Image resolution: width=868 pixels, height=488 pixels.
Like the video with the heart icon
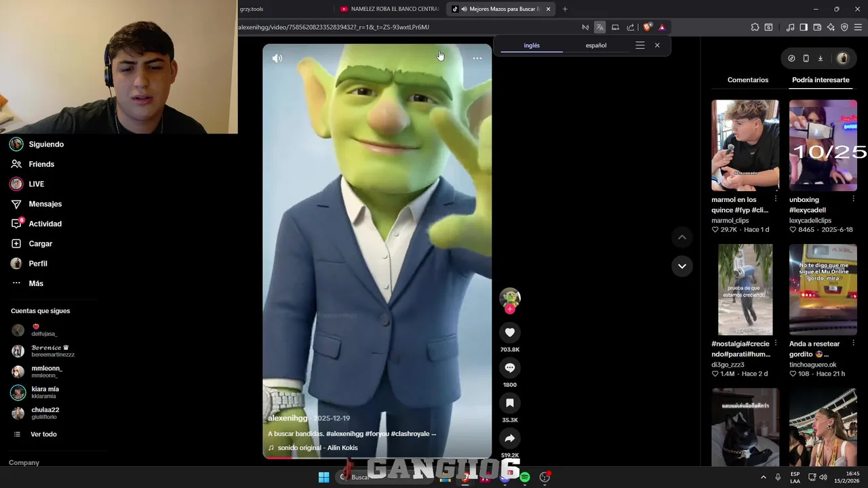[x=510, y=332]
